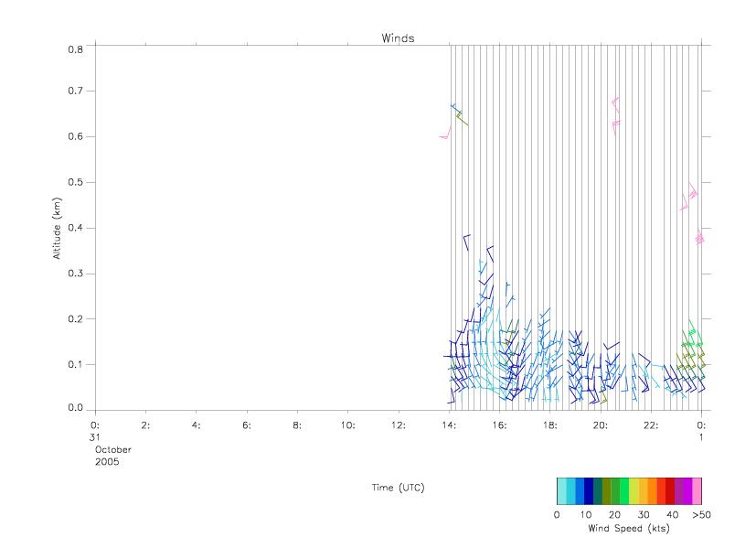Select the "Altitude (km)" axis label
Screen dimensions: 756x559
tap(57, 229)
